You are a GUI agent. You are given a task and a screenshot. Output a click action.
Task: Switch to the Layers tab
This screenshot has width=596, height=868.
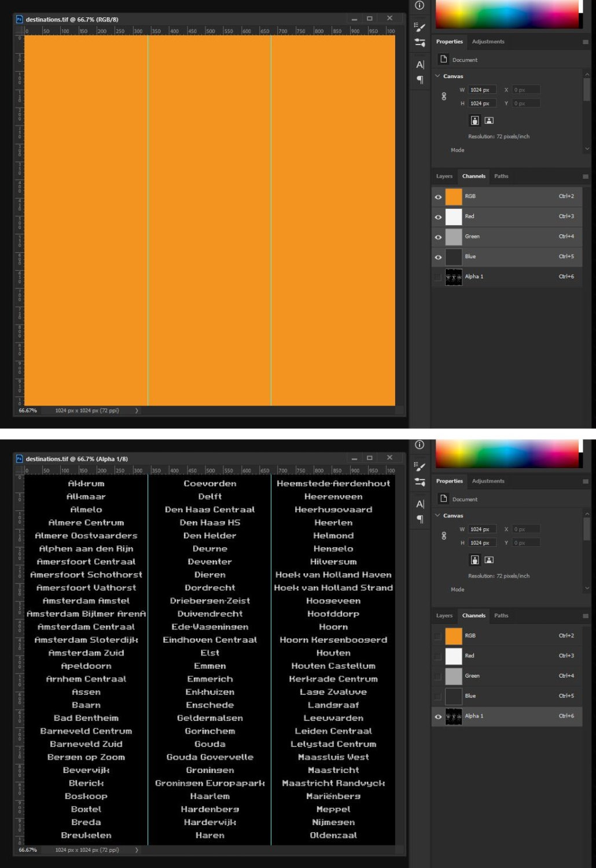point(444,176)
